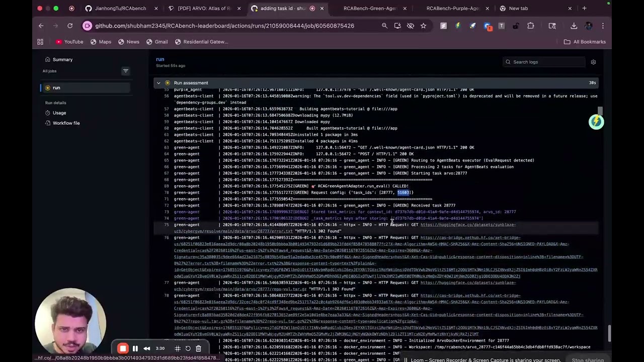
Task: Bookmark this page with the star icon
Action: tap(423, 26)
